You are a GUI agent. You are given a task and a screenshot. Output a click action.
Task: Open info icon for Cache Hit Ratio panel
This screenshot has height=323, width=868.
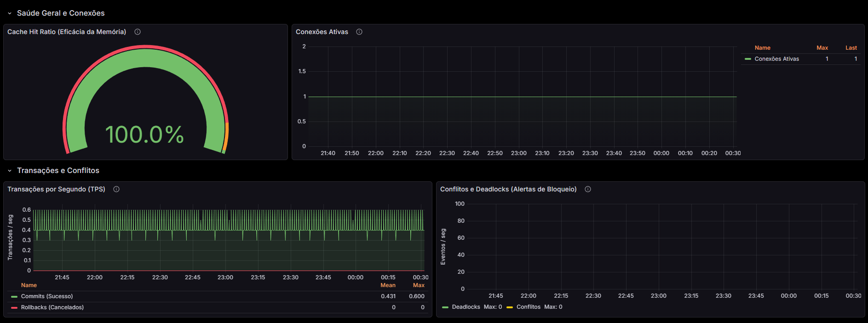(x=138, y=32)
